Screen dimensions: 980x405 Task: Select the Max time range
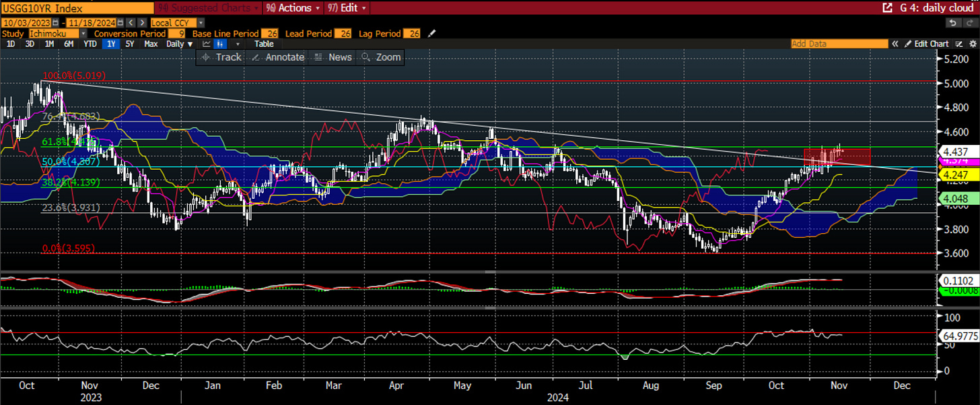pyautogui.click(x=151, y=44)
